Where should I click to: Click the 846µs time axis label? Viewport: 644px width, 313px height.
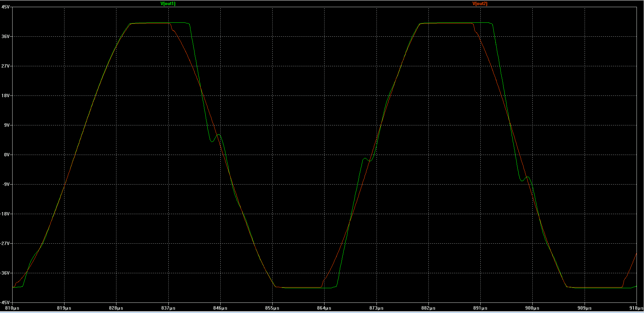coord(220,308)
